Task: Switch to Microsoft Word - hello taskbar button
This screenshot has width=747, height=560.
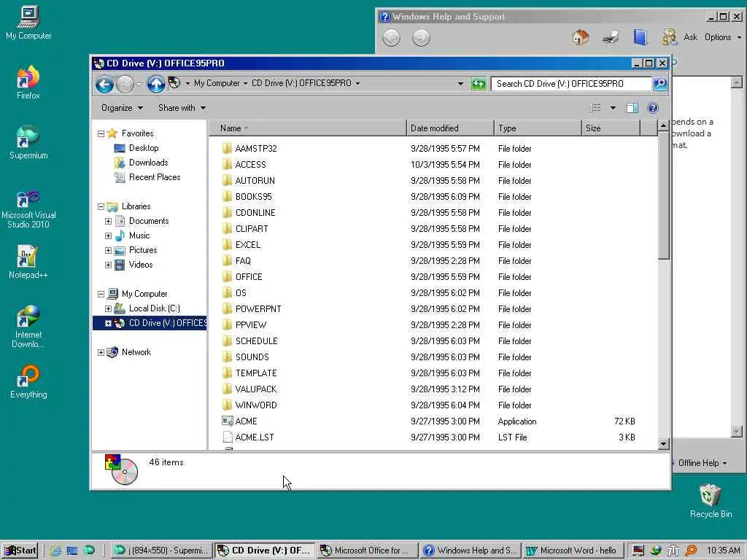Action: (573, 551)
